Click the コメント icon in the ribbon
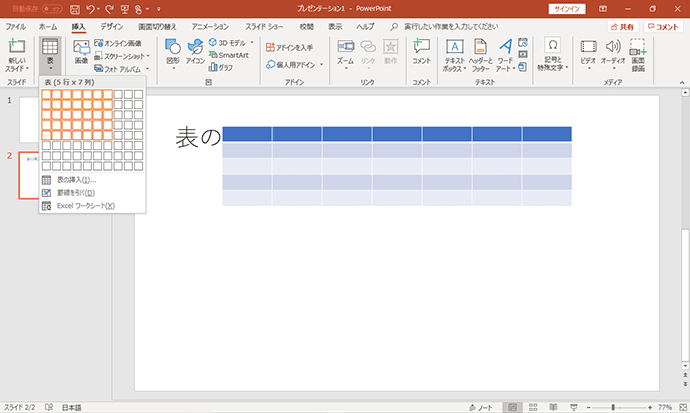 [421, 52]
